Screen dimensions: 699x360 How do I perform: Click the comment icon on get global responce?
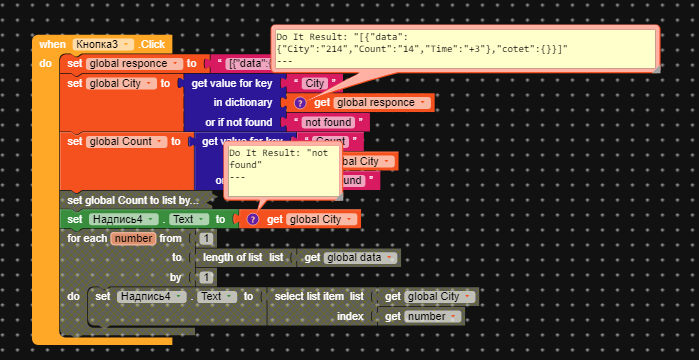pyautogui.click(x=300, y=103)
